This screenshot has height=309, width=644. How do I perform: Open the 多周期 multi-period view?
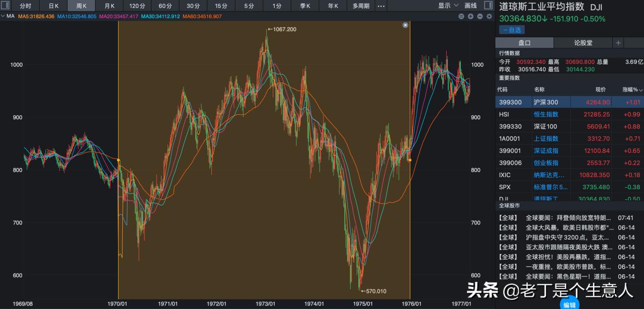pos(361,6)
